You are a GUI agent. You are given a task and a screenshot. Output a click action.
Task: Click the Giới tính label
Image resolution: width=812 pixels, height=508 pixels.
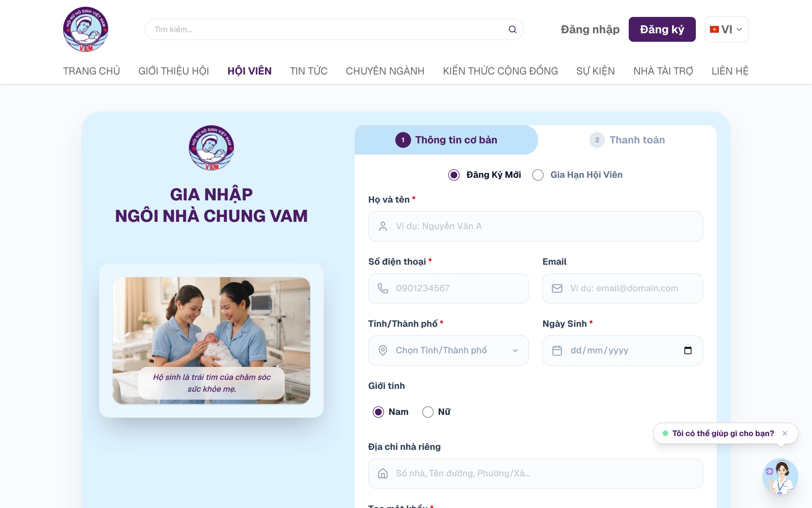tap(387, 386)
